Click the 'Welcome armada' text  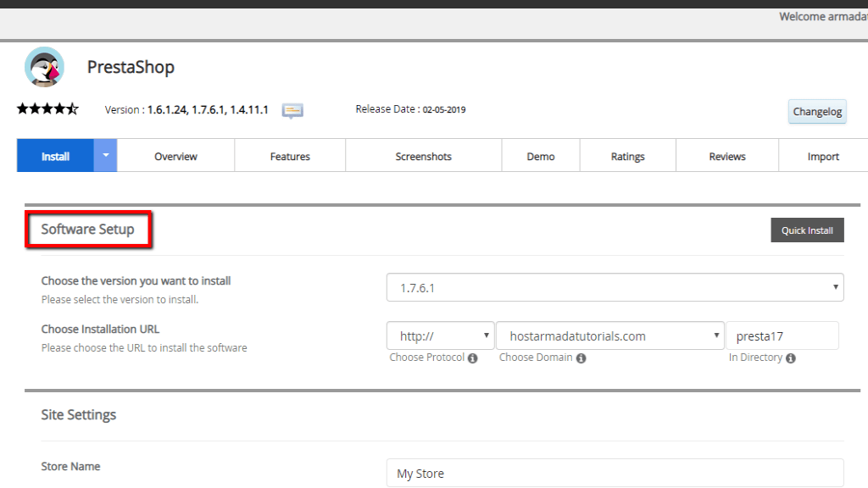[x=823, y=17]
